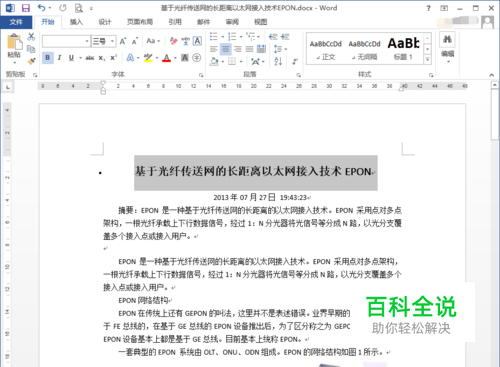The width and height of the screenshot is (500, 367).
Task: Click the Paste clipboard icon
Action: coord(15,43)
